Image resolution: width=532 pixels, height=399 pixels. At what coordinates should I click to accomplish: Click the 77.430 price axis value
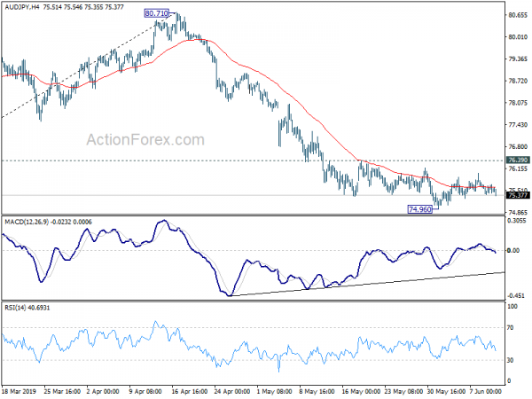click(x=518, y=125)
